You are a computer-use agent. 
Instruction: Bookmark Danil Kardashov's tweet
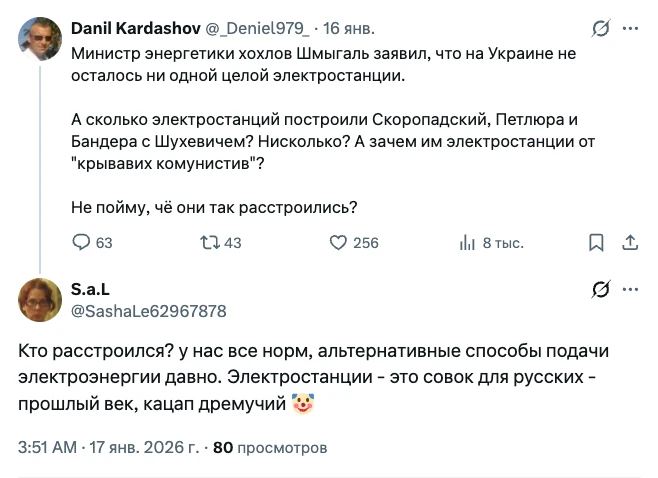pos(596,242)
